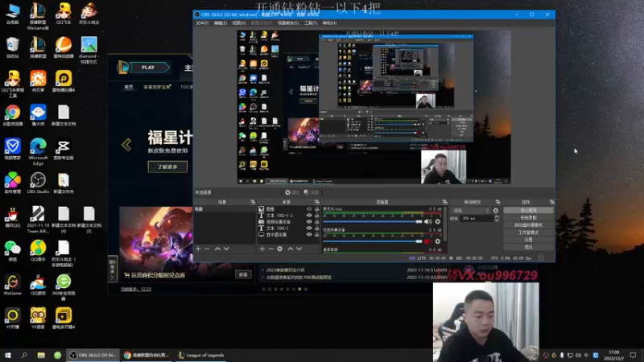
Task: Open WeGame desktop shortcut
Action: 12,285
